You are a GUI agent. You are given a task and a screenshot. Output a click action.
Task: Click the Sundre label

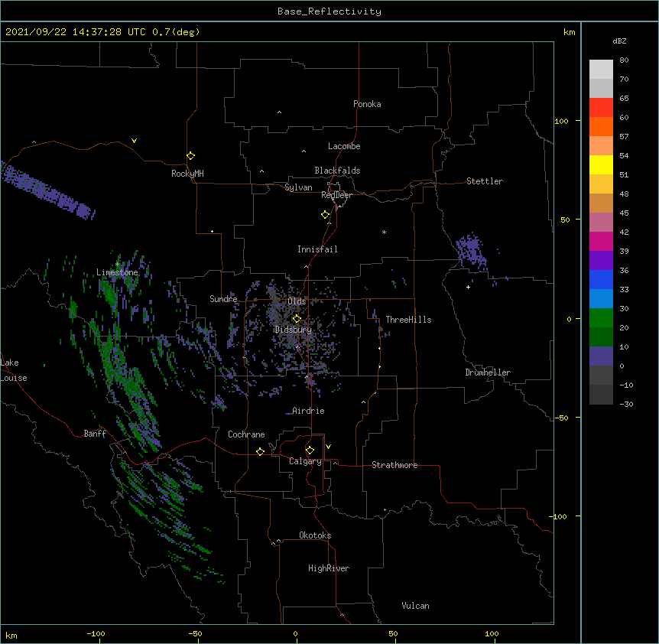(223, 299)
